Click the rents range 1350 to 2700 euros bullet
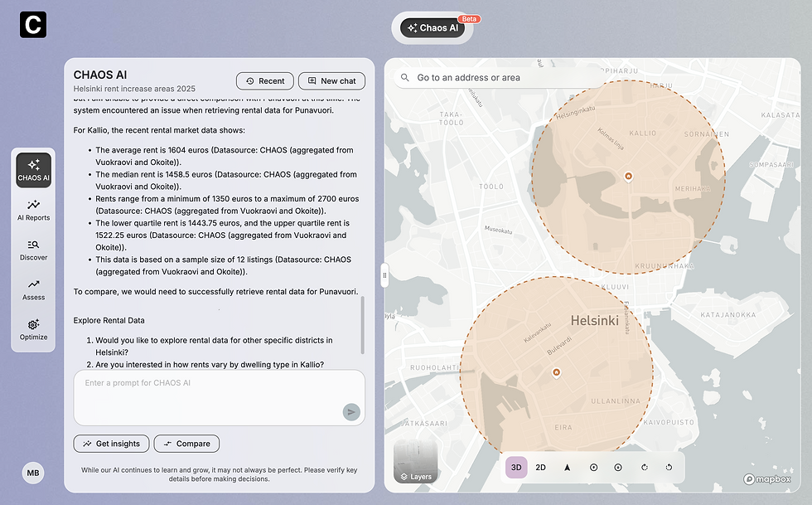Screen dimensions: 812x505 point(227,205)
